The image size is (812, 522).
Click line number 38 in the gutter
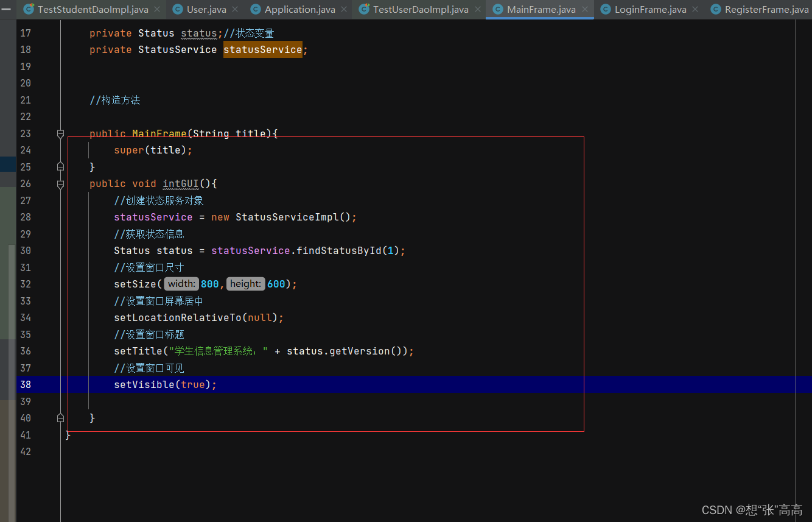tap(26, 384)
